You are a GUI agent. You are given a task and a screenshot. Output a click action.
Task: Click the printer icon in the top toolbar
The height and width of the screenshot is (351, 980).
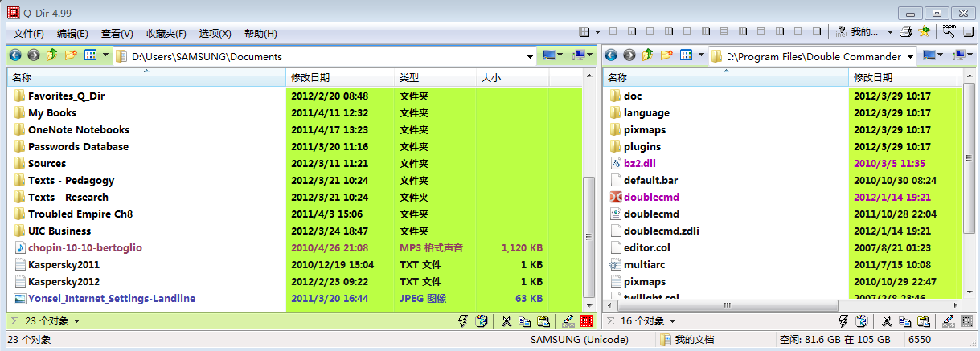tap(906, 32)
